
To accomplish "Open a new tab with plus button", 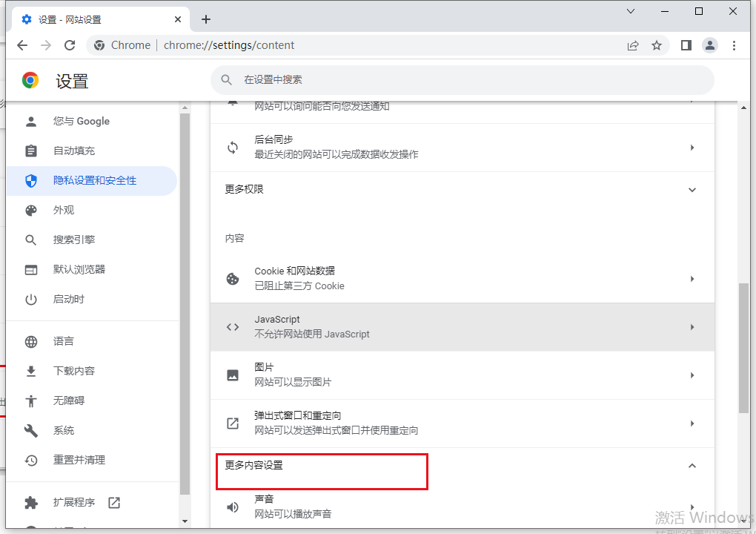I will (206, 19).
